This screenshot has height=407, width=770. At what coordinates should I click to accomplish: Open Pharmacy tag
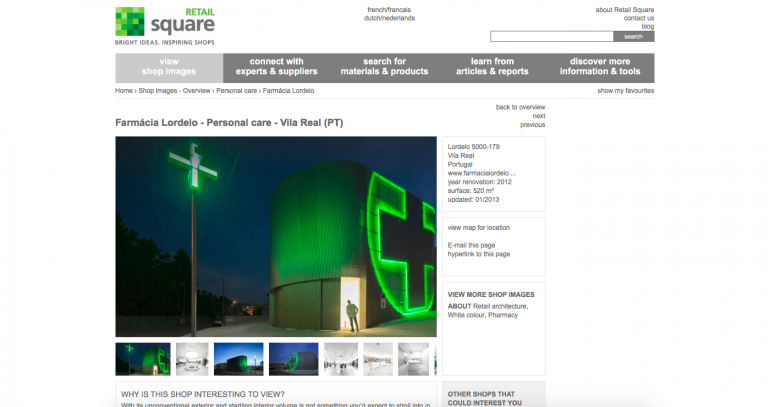(x=503, y=315)
